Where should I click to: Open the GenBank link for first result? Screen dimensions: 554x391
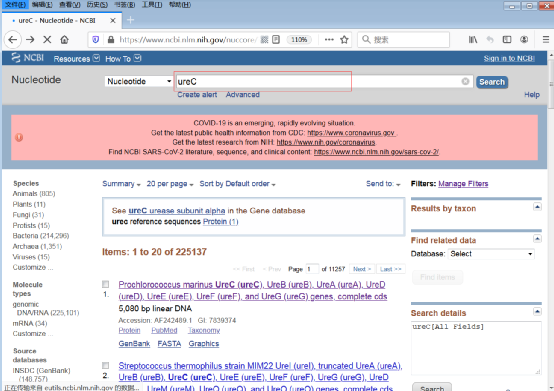coord(134,344)
